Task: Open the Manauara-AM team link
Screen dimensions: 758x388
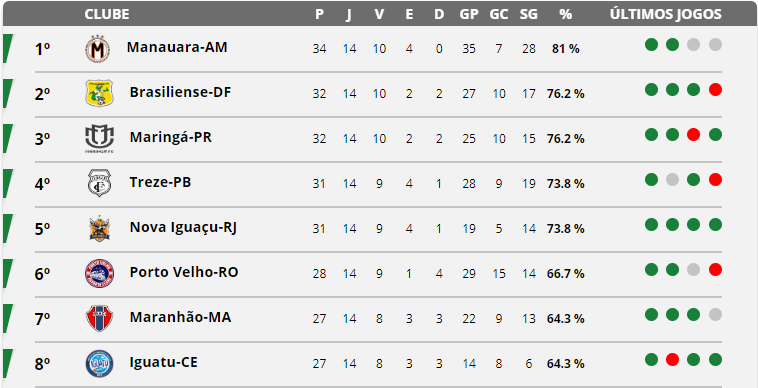Action: [177, 47]
